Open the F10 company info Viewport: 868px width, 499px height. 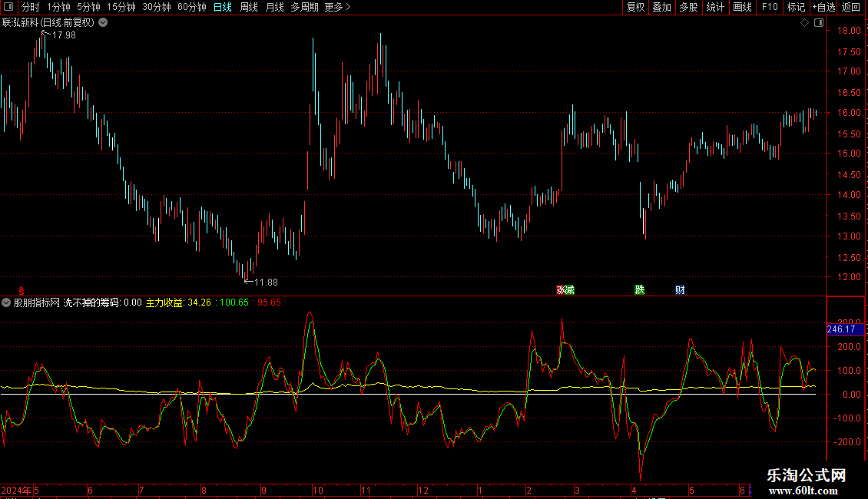tap(770, 7)
